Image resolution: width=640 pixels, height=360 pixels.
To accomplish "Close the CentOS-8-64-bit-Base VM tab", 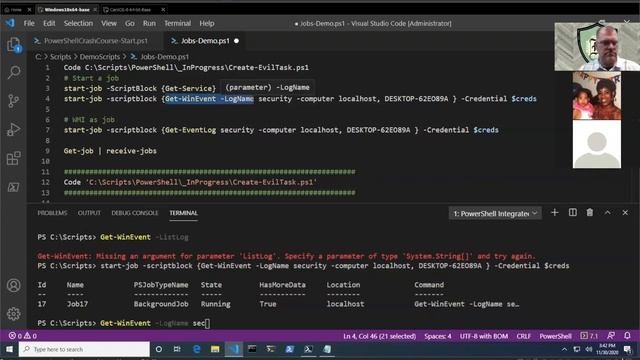I will [163, 9].
